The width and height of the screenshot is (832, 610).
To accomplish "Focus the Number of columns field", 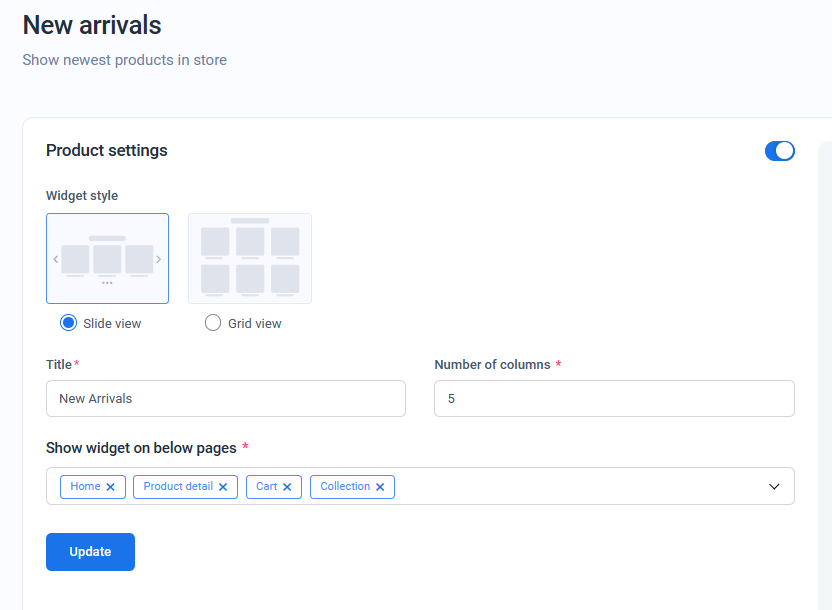I will click(614, 398).
